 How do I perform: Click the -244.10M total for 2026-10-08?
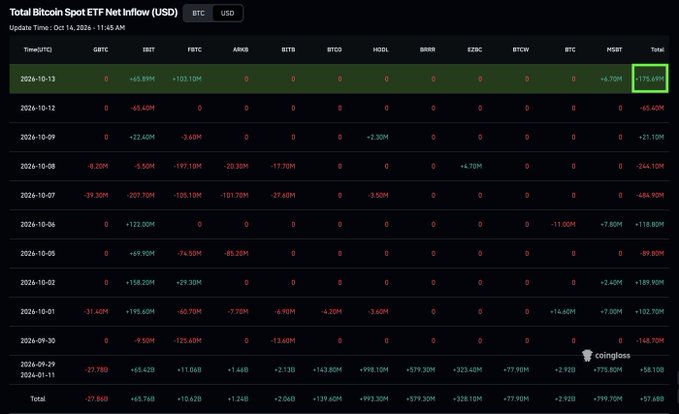pyautogui.click(x=650, y=166)
